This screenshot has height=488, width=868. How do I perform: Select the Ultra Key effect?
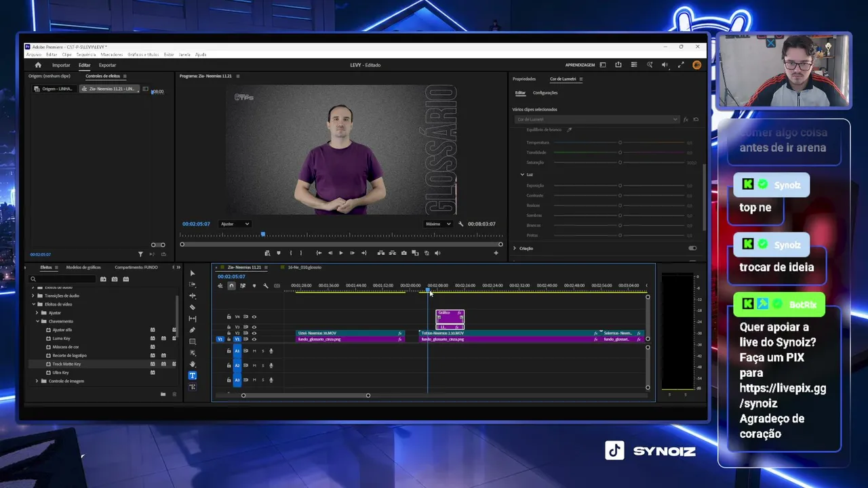(61, 372)
